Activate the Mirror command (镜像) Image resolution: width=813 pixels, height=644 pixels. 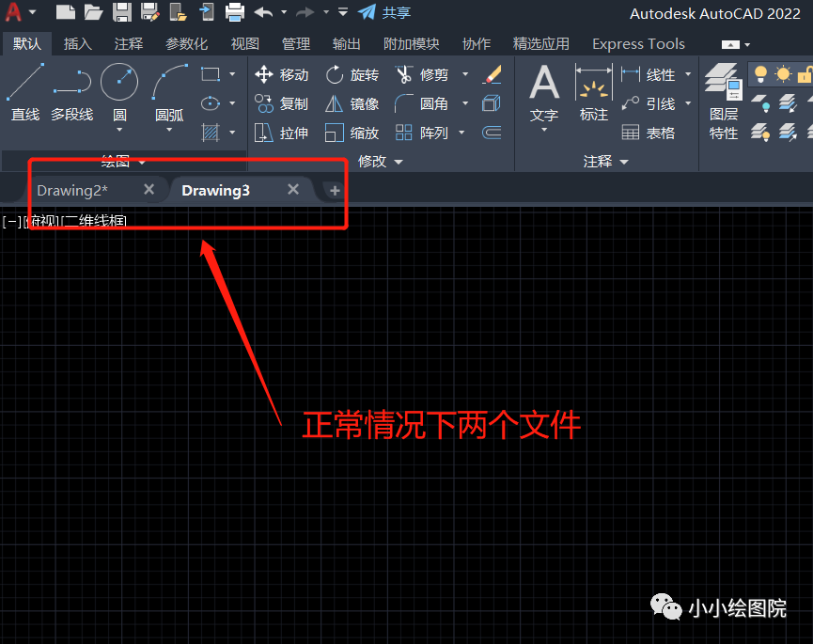(x=352, y=103)
